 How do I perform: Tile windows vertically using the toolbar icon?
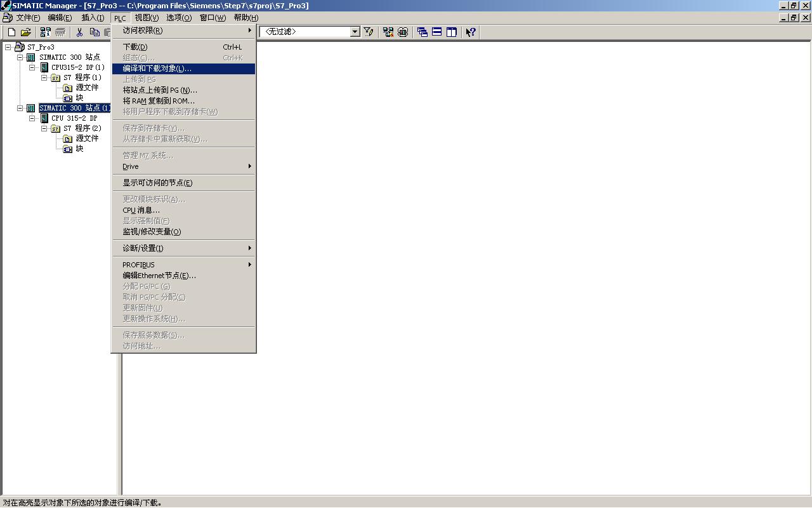pos(452,32)
